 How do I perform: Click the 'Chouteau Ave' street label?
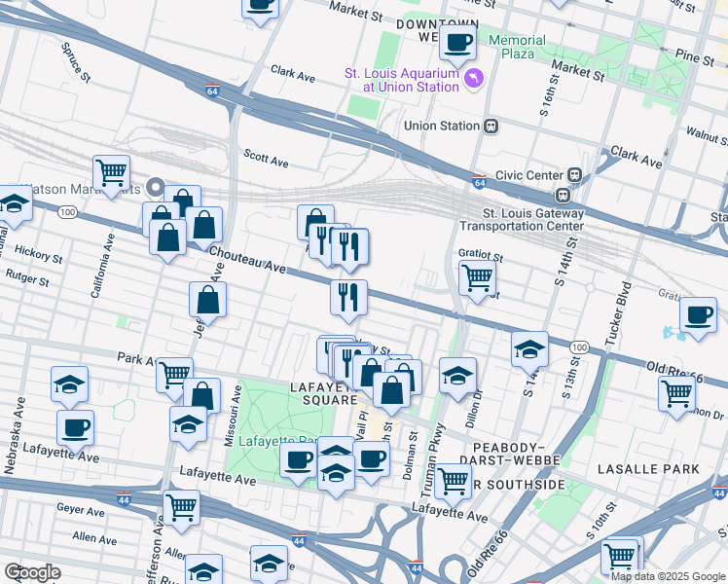pyautogui.click(x=247, y=260)
